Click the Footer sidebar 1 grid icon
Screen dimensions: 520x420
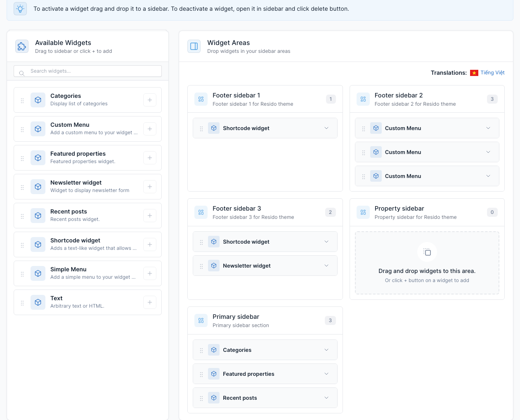[201, 99]
